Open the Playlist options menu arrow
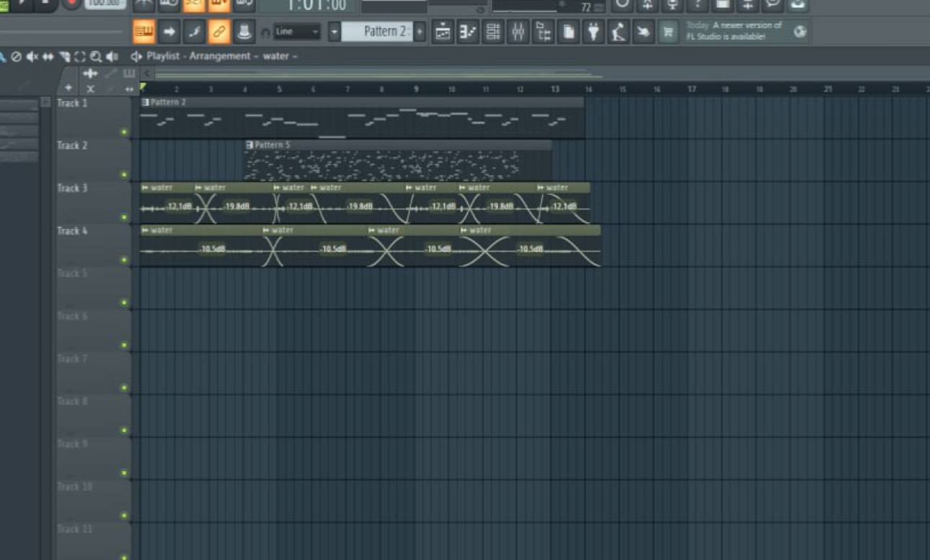Image resolution: width=930 pixels, height=560 pixels. 136,56
